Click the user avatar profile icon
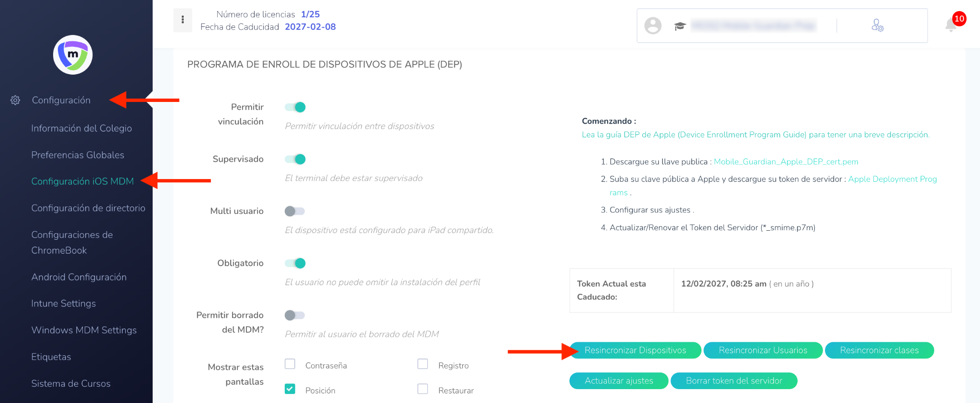 [653, 26]
